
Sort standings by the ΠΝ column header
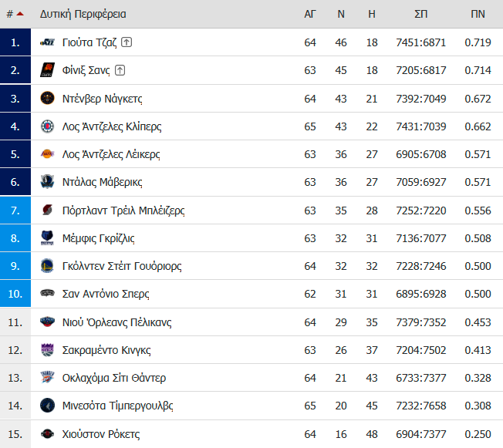[478, 14]
